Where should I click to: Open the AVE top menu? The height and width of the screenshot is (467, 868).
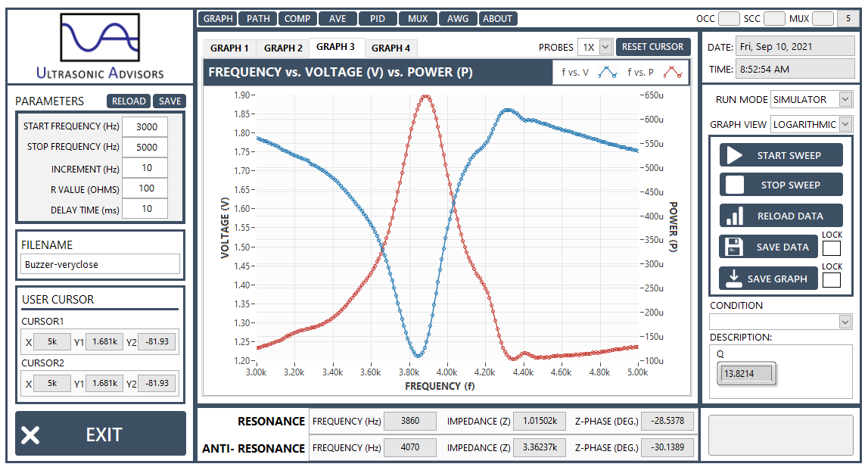tap(337, 18)
